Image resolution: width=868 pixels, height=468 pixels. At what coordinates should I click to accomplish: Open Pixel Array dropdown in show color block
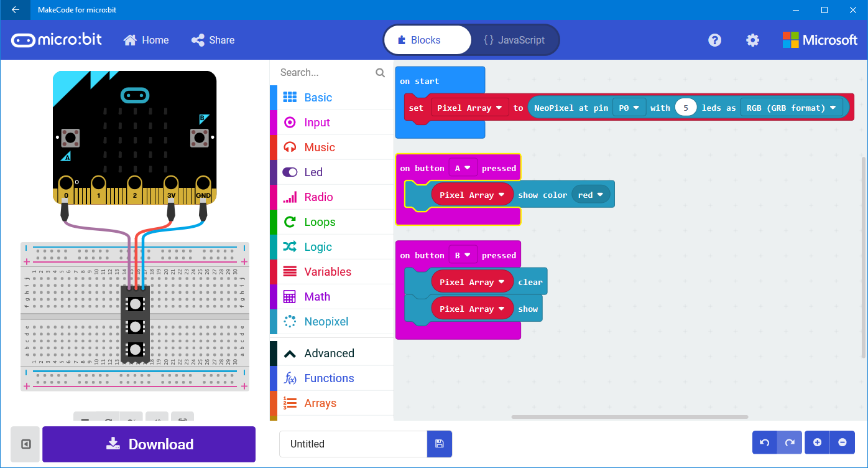(473, 195)
